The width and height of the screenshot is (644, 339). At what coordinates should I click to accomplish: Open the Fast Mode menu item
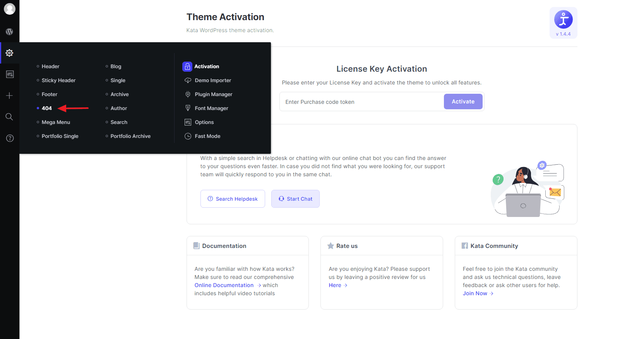tap(207, 136)
